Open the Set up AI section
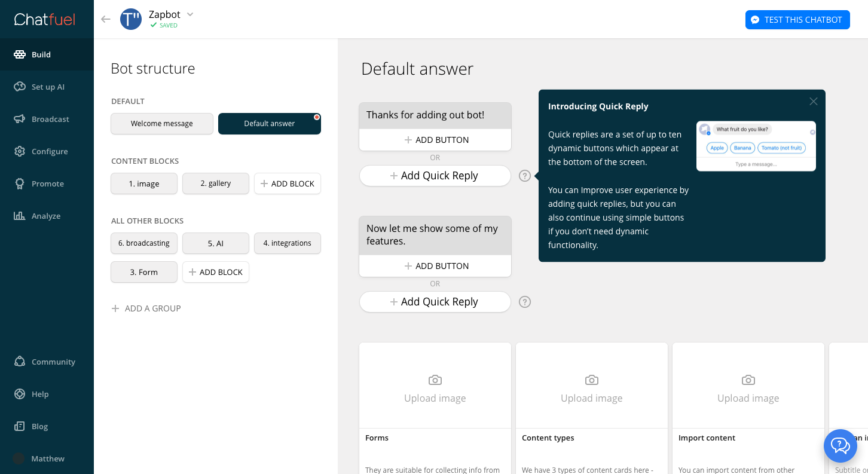 coord(47,87)
